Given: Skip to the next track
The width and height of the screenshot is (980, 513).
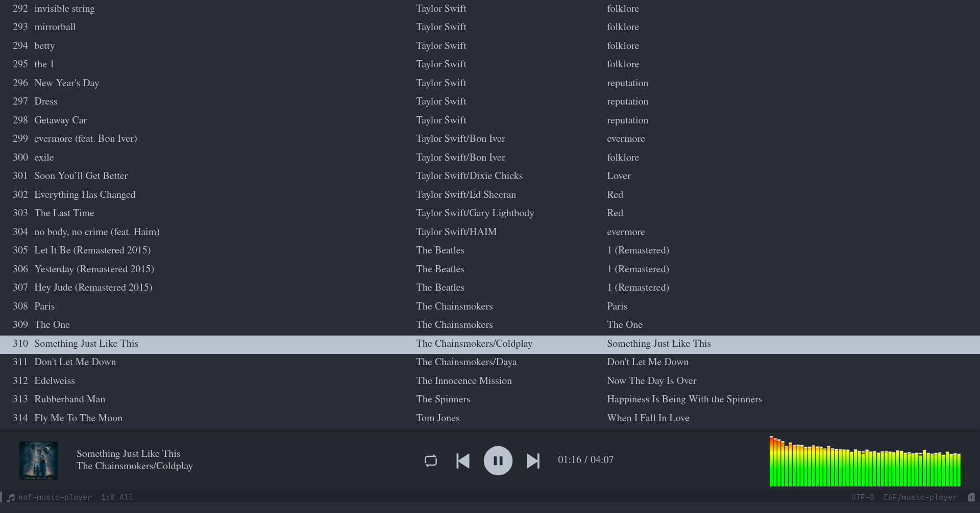Looking at the screenshot, I should (533, 460).
